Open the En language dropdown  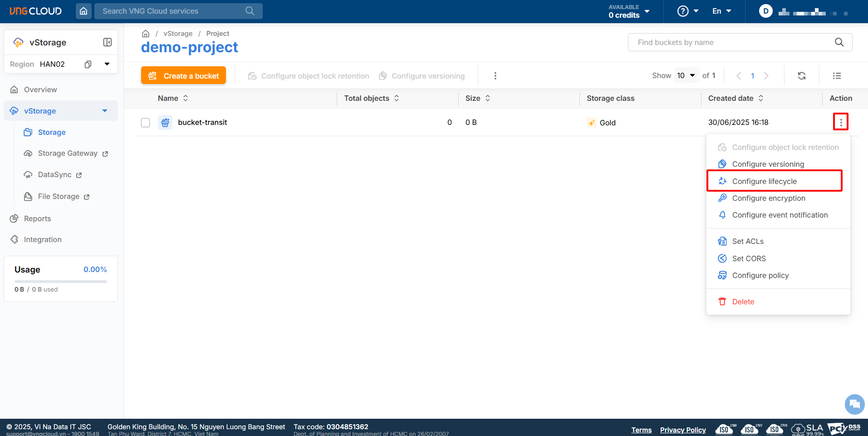[721, 11]
